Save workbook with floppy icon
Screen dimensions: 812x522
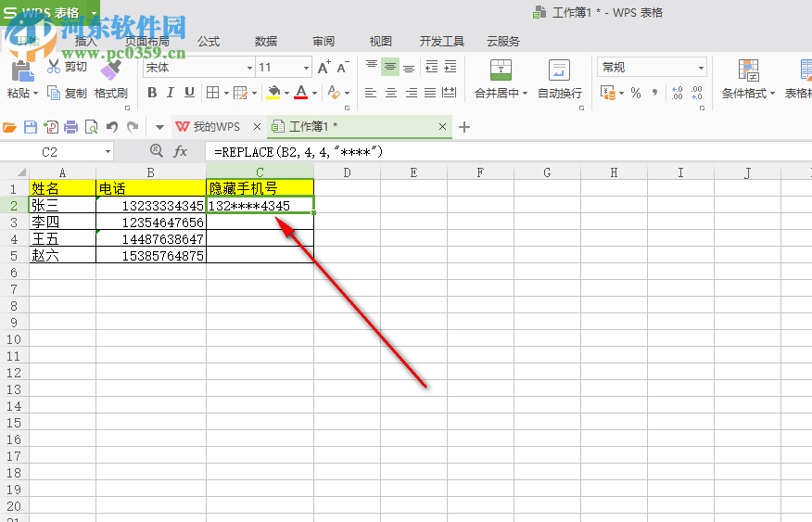point(31,127)
